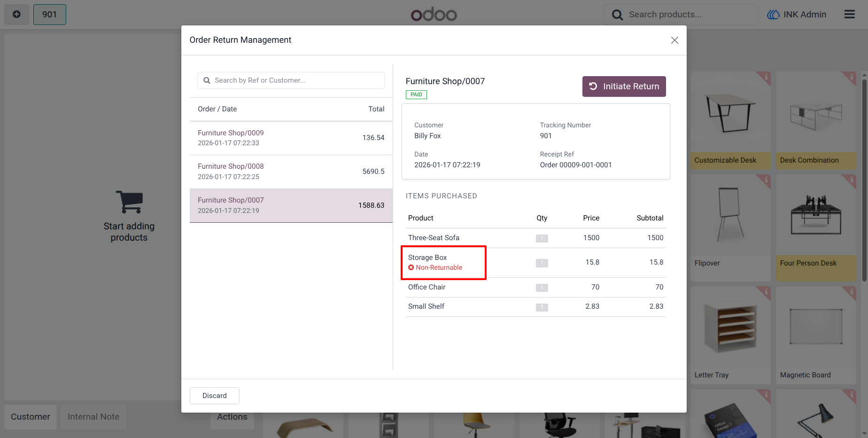The height and width of the screenshot is (438, 868).
Task: Click the Internal Note button
Action: coord(93,417)
